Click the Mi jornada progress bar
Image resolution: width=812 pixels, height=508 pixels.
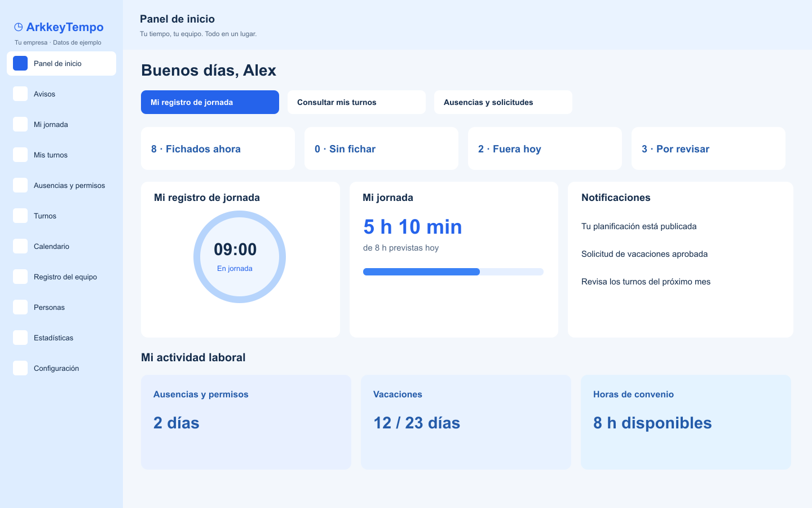[x=453, y=271]
